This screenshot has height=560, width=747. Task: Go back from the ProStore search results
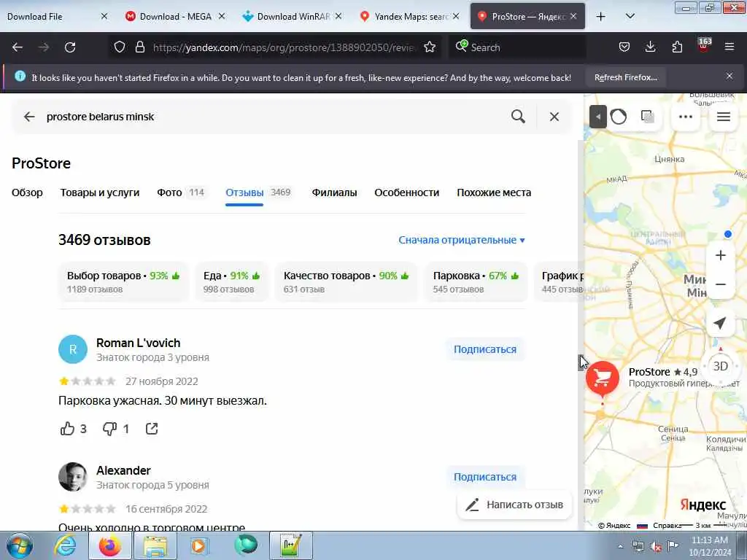[x=29, y=117]
